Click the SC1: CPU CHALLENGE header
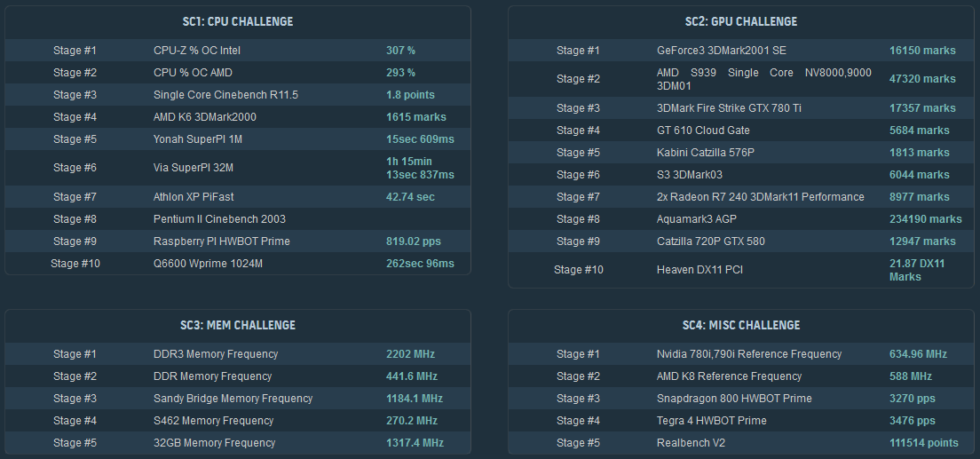Screen dimensions: 980x459 238,21
